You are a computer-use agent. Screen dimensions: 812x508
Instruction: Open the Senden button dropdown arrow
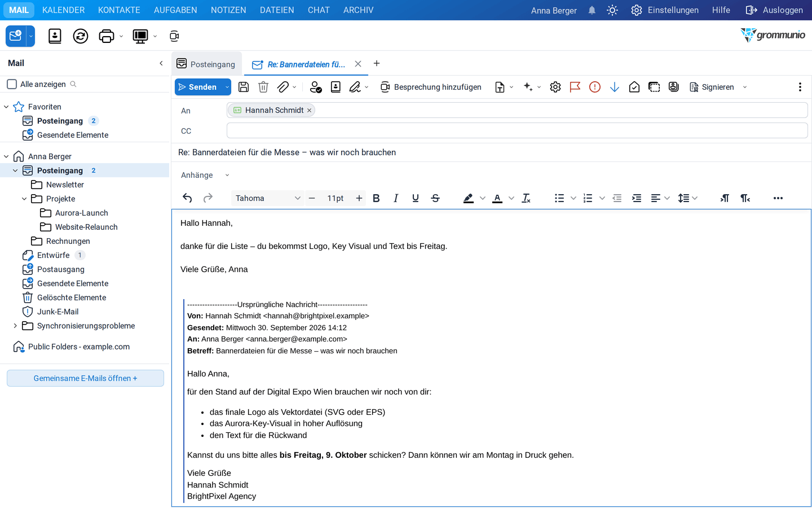click(227, 87)
